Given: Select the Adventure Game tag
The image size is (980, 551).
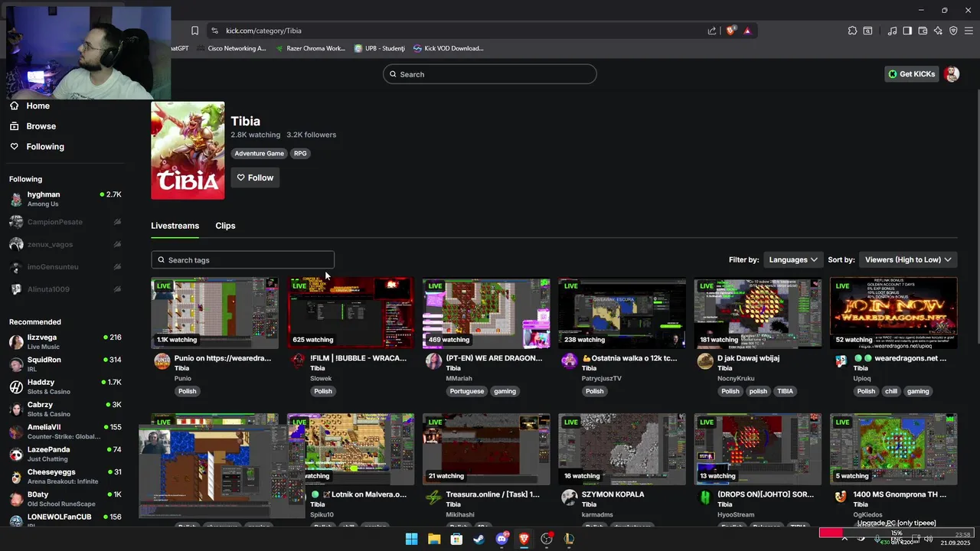Looking at the screenshot, I should pos(259,153).
